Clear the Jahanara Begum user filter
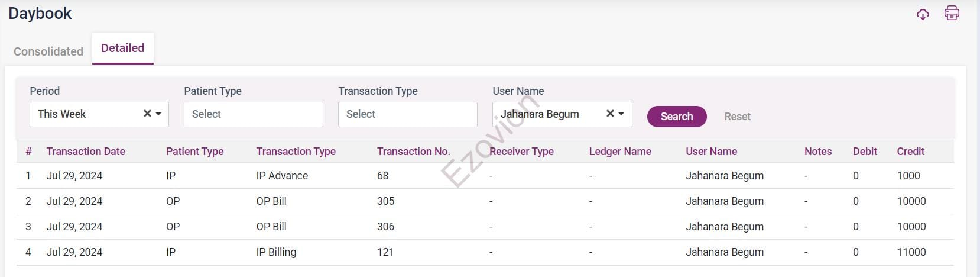This screenshot has height=277, width=980. point(610,114)
